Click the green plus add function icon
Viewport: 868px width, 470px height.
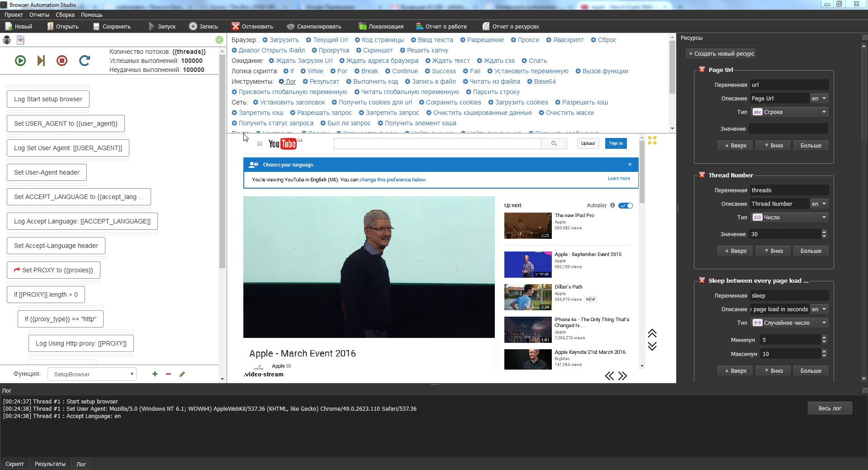155,374
